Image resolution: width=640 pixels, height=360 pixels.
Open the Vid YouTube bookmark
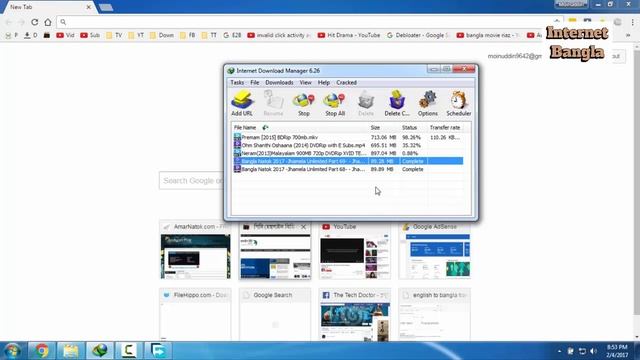[65, 36]
